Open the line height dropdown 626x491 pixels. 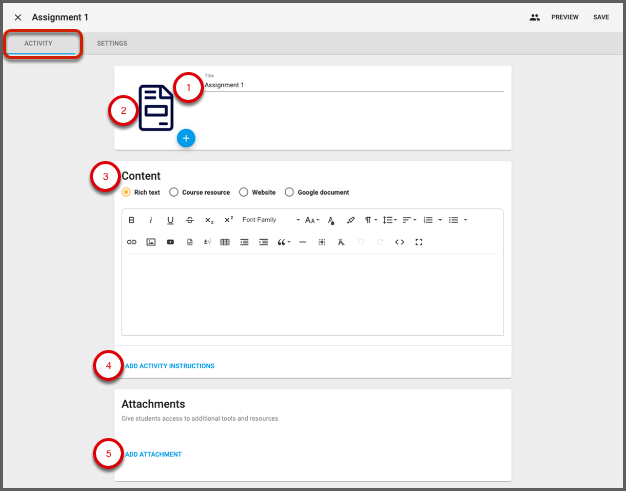(x=389, y=220)
